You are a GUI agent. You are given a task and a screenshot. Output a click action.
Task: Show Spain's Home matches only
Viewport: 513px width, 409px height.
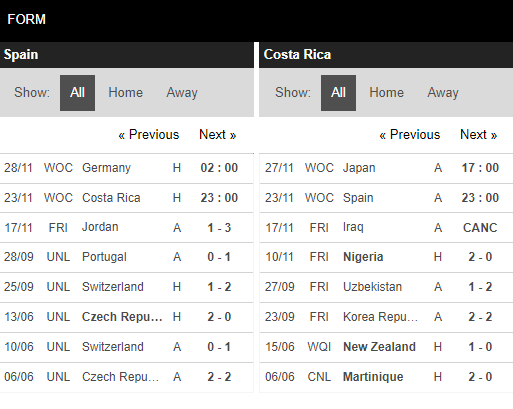pyautogui.click(x=125, y=93)
